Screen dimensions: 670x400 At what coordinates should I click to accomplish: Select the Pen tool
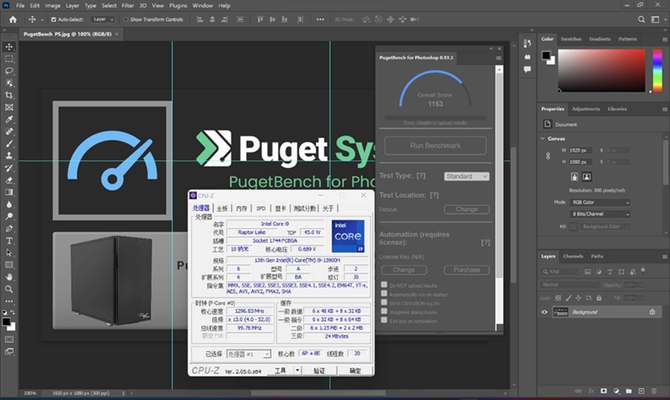point(9,229)
